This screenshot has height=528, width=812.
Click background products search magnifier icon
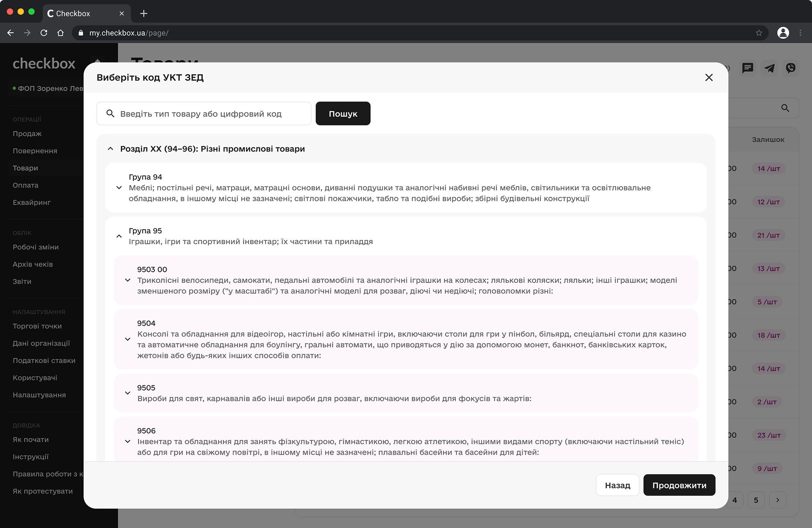785,108
